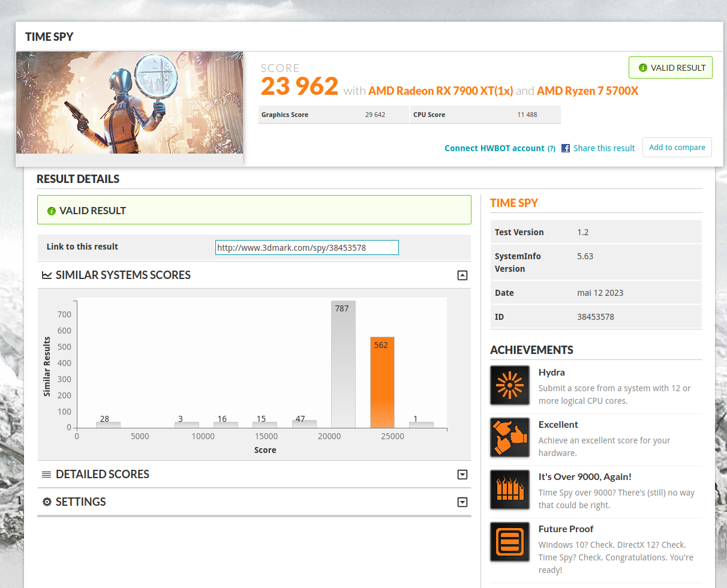Expand the Settings section

tap(462, 502)
